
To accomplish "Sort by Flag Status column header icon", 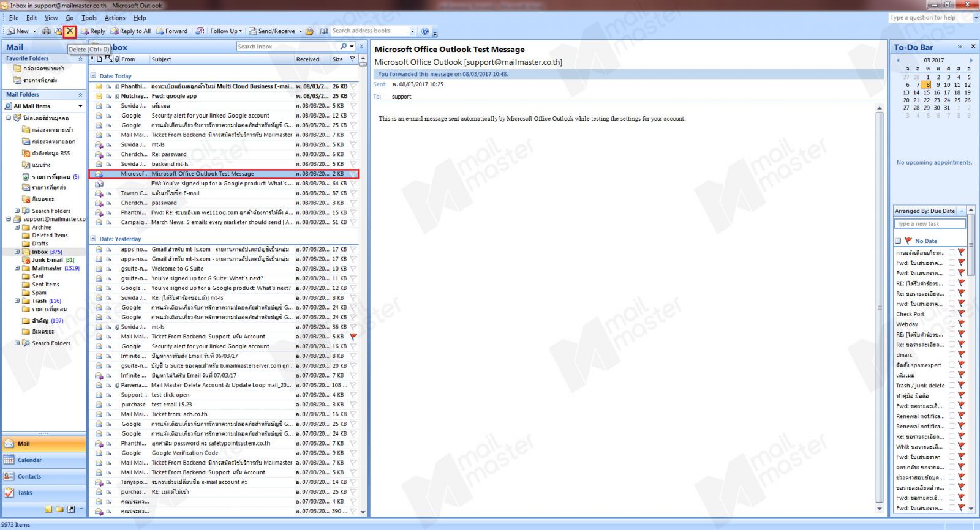I will pos(352,59).
